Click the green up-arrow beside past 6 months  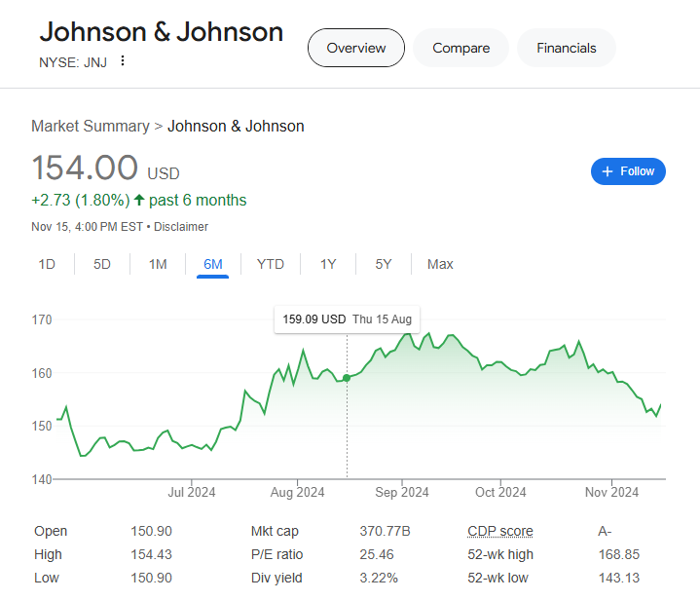(139, 200)
